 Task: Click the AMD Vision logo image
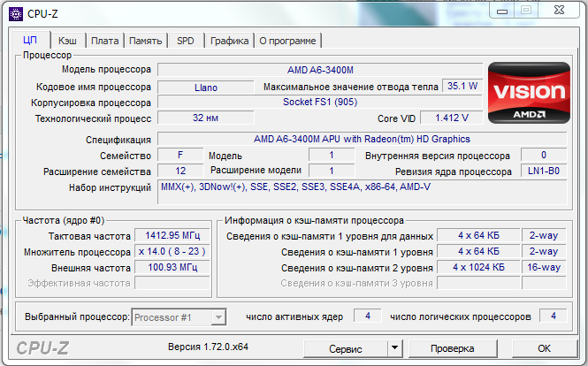pos(529,93)
